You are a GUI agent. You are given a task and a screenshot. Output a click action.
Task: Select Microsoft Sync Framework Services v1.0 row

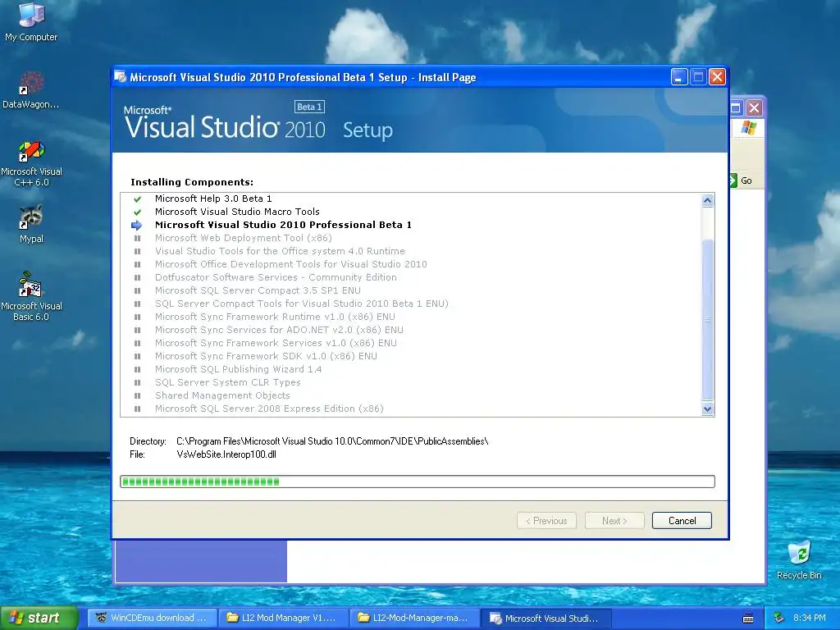[x=276, y=343]
